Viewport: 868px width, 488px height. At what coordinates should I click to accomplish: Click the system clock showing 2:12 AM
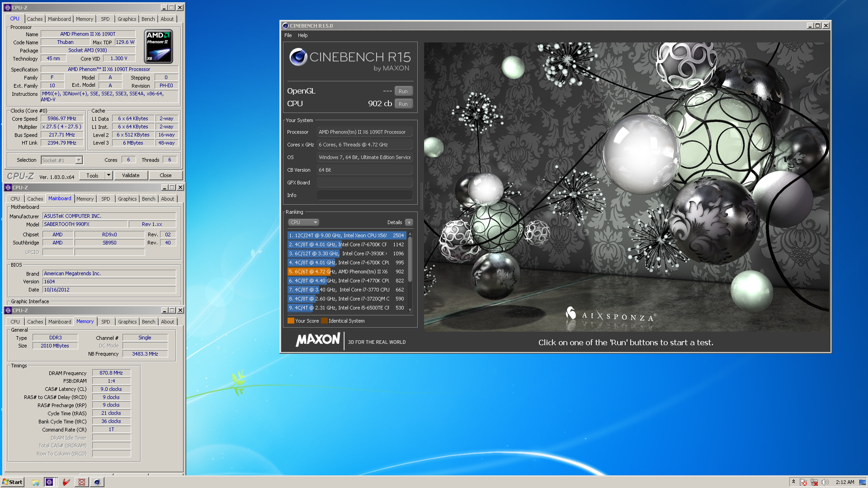(845, 482)
